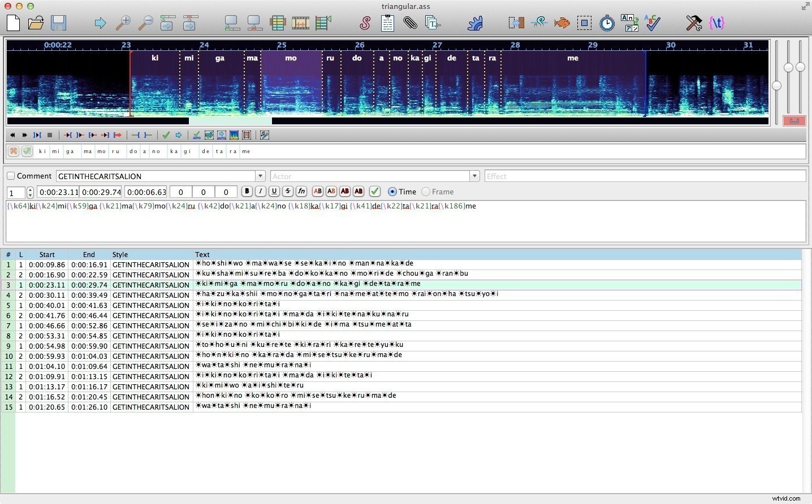Launch the Kanji Timer tool
This screenshot has height=504, width=812.
629,23
